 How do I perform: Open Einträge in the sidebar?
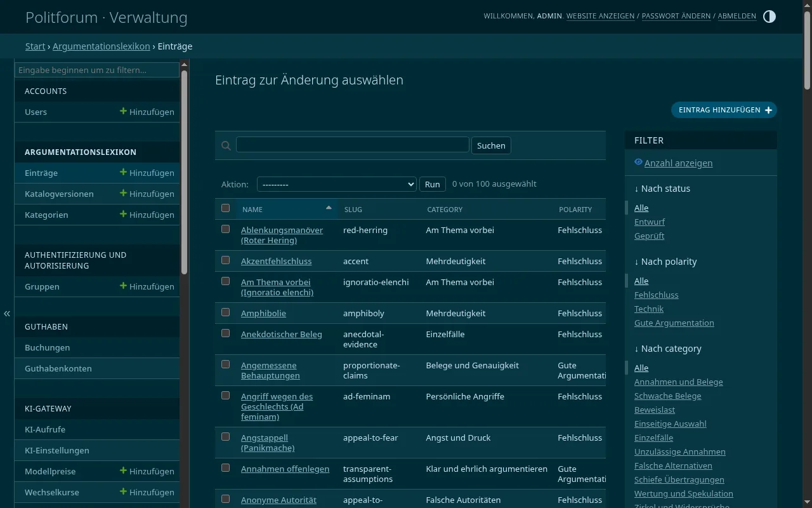41,173
